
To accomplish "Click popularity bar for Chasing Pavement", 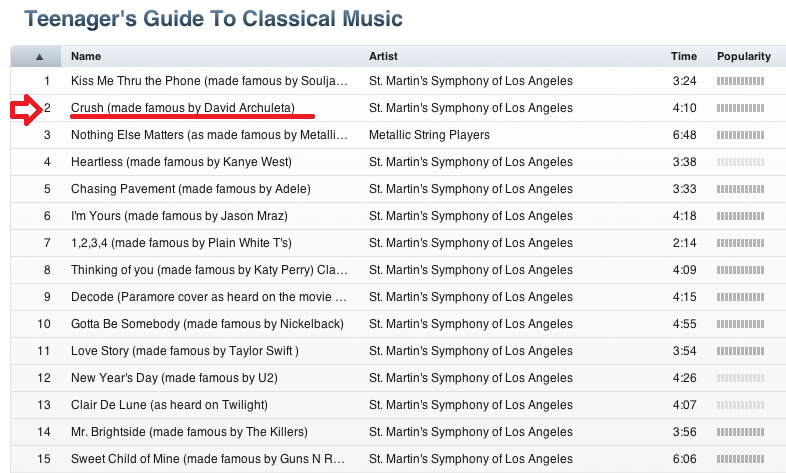I will point(740,188).
